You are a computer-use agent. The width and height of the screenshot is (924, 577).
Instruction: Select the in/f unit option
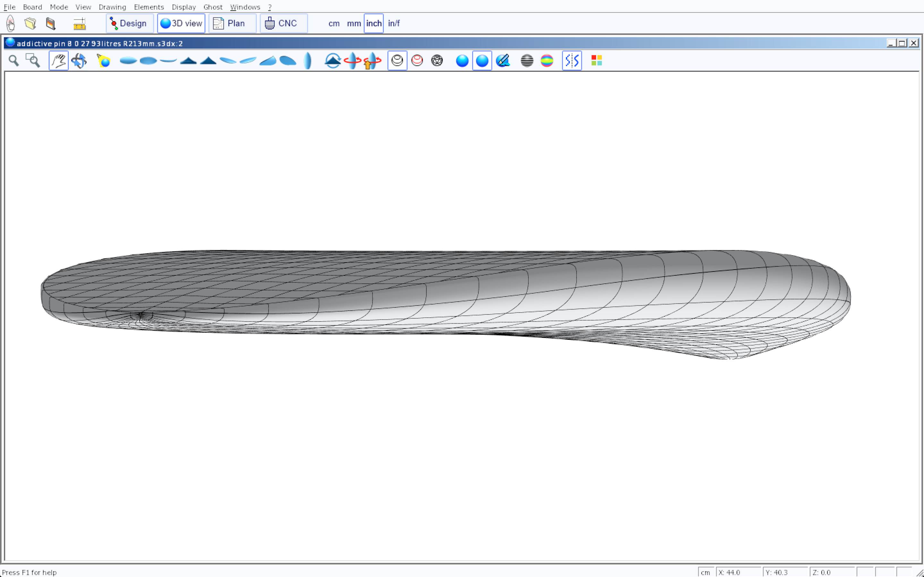pos(394,24)
